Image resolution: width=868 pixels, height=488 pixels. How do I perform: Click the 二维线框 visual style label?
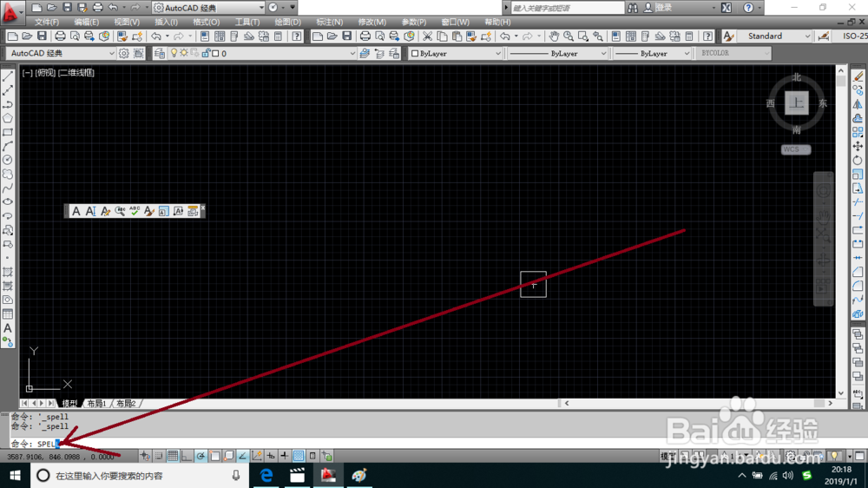click(76, 73)
